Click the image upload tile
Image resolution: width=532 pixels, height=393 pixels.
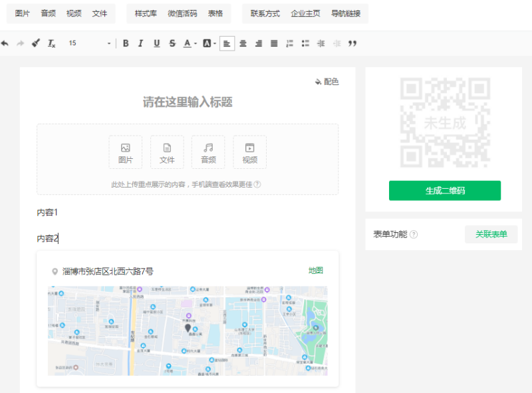tap(125, 152)
